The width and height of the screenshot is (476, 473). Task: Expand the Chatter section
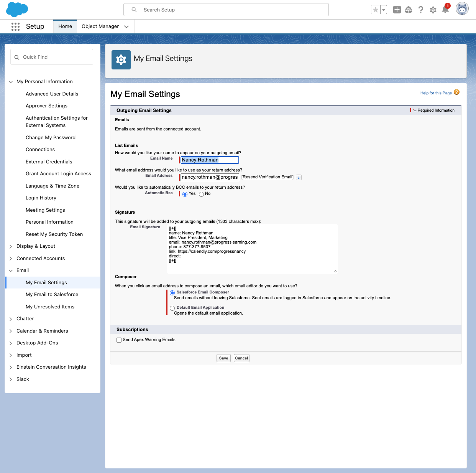click(x=11, y=319)
